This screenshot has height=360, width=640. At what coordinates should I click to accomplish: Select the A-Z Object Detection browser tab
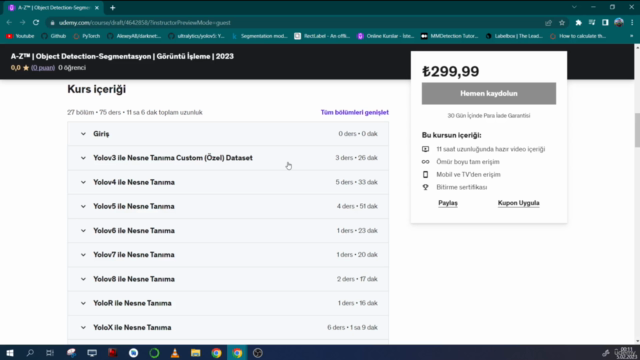[x=53, y=8]
